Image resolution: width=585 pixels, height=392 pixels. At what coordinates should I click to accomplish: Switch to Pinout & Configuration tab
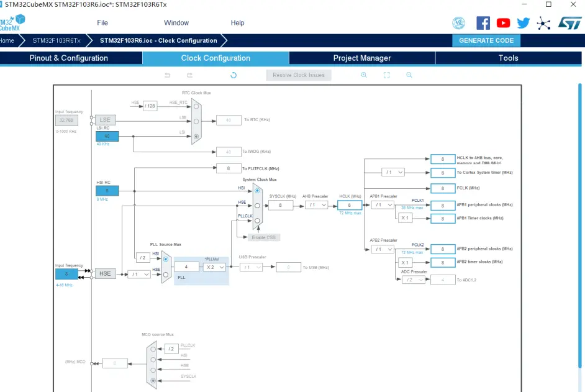point(71,58)
